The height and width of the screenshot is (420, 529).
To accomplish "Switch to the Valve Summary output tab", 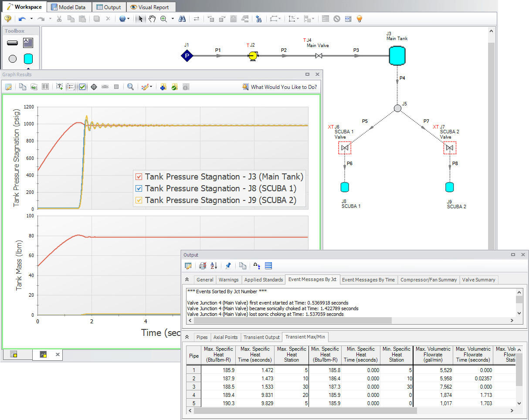I will click(478, 279).
